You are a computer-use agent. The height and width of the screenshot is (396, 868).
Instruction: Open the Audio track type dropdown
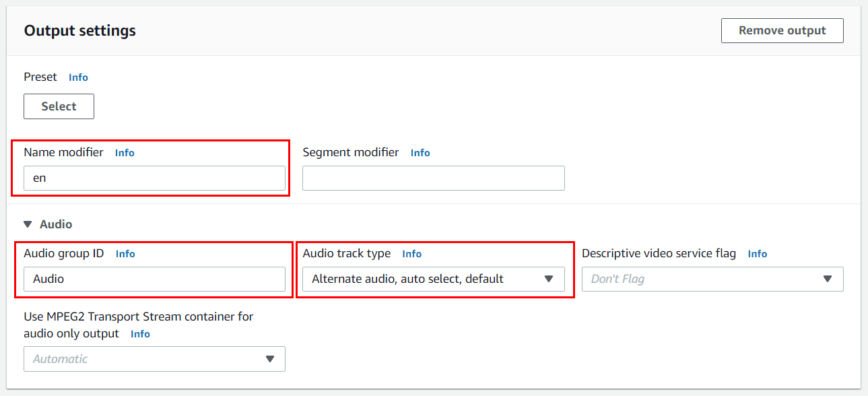click(x=434, y=279)
